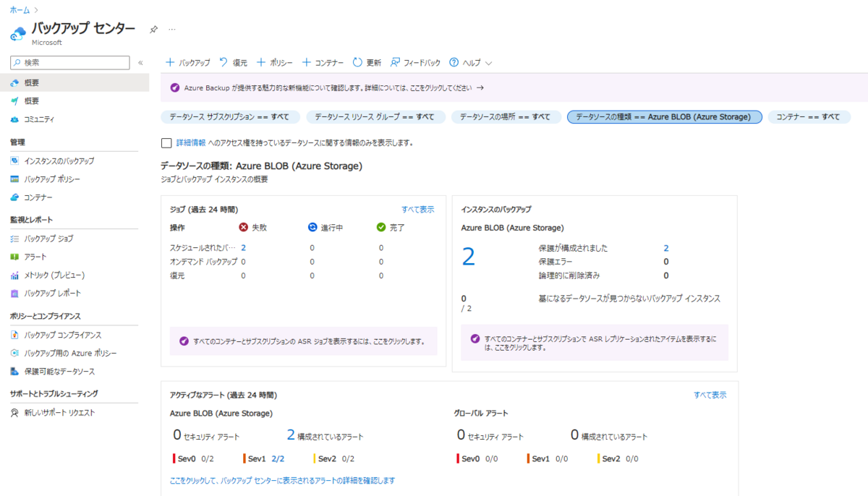Click the コミュニティ sidebar icon
Image resolution: width=868 pixels, height=496 pixels.
(14, 119)
